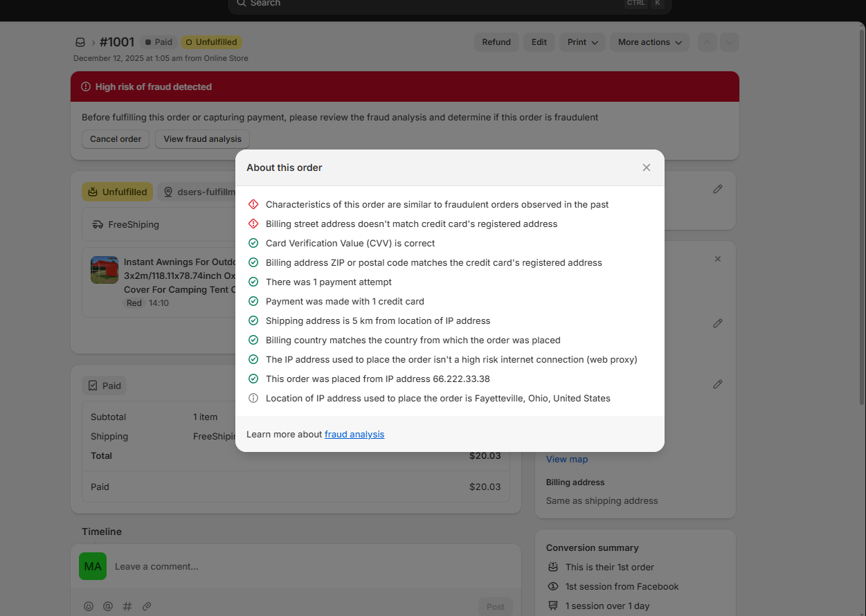
Task: Click the awning product thumbnail
Action: coord(105,270)
